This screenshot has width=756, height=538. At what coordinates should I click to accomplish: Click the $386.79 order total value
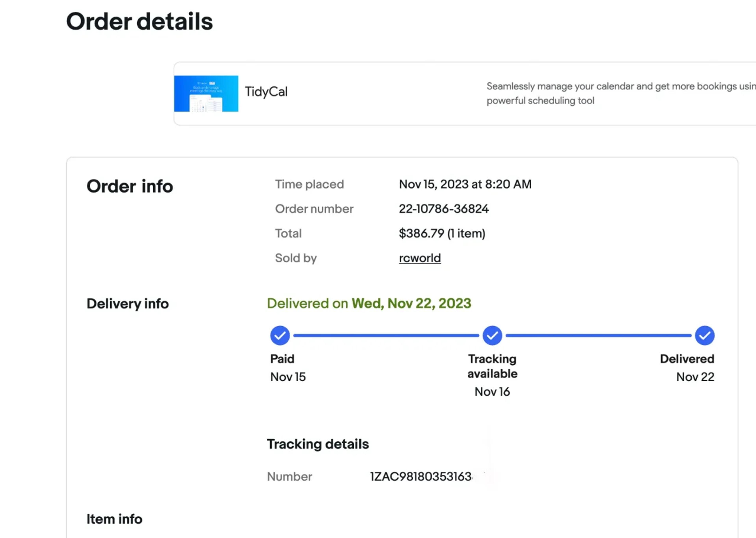point(442,233)
